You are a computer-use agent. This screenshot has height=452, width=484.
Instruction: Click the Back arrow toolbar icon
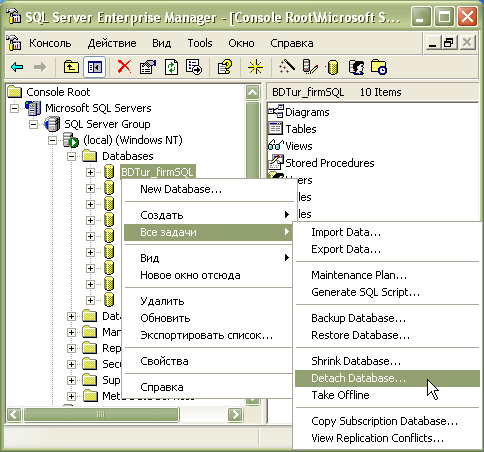point(17,68)
